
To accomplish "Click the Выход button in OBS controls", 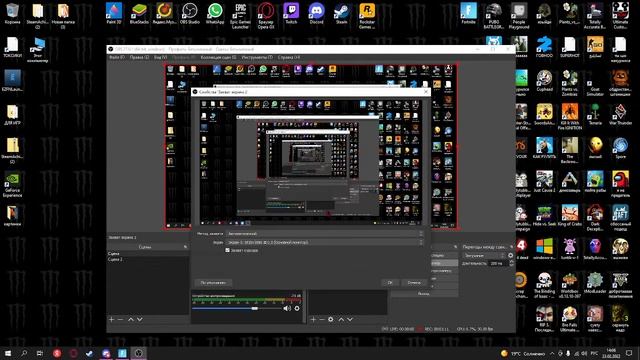I will pos(424,294).
